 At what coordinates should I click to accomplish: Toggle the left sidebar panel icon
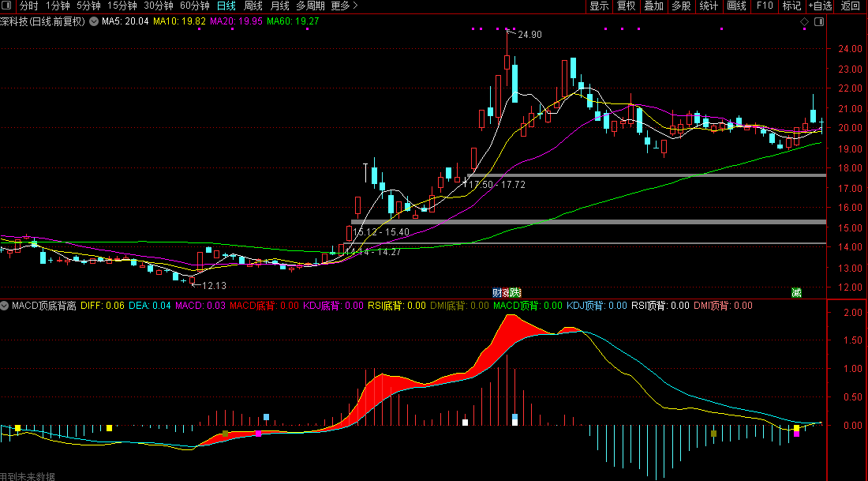click(7, 6)
